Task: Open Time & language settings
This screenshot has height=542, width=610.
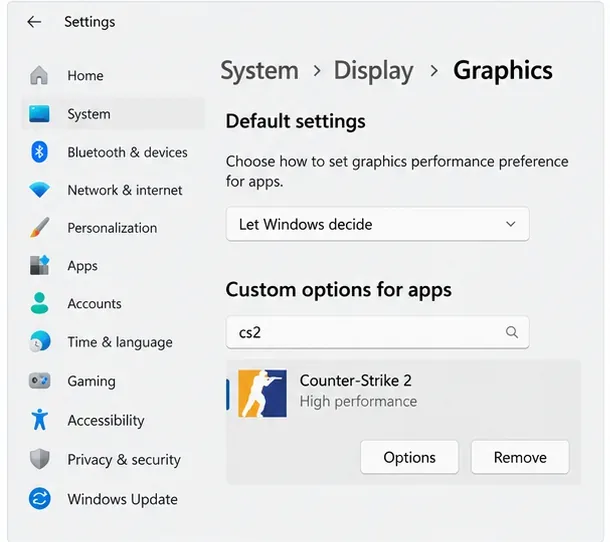Action: point(113,342)
